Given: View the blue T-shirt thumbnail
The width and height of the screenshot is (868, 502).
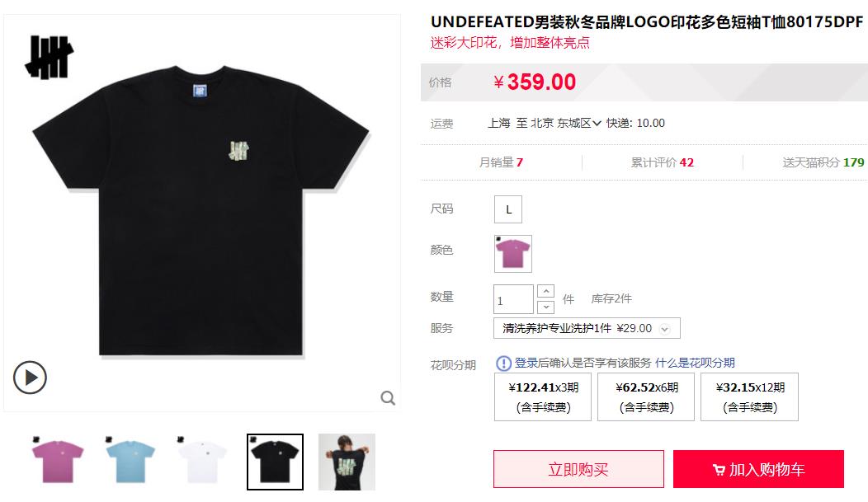Looking at the screenshot, I should tap(130, 462).
